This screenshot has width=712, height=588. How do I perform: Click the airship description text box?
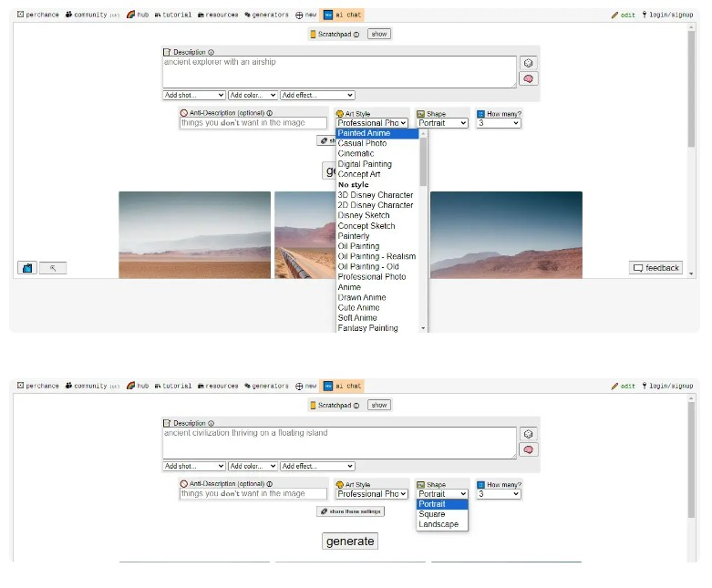point(339,72)
